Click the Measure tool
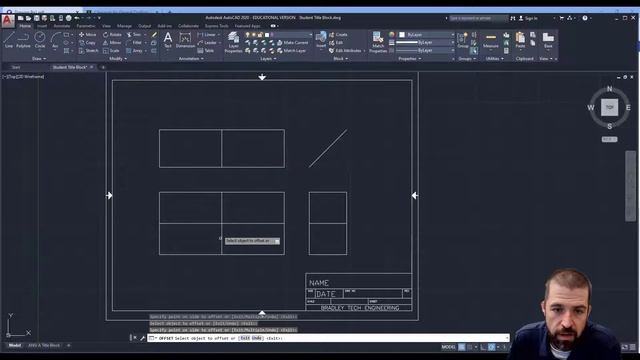Image resolution: width=640 pixels, height=360 pixels. tap(491, 40)
